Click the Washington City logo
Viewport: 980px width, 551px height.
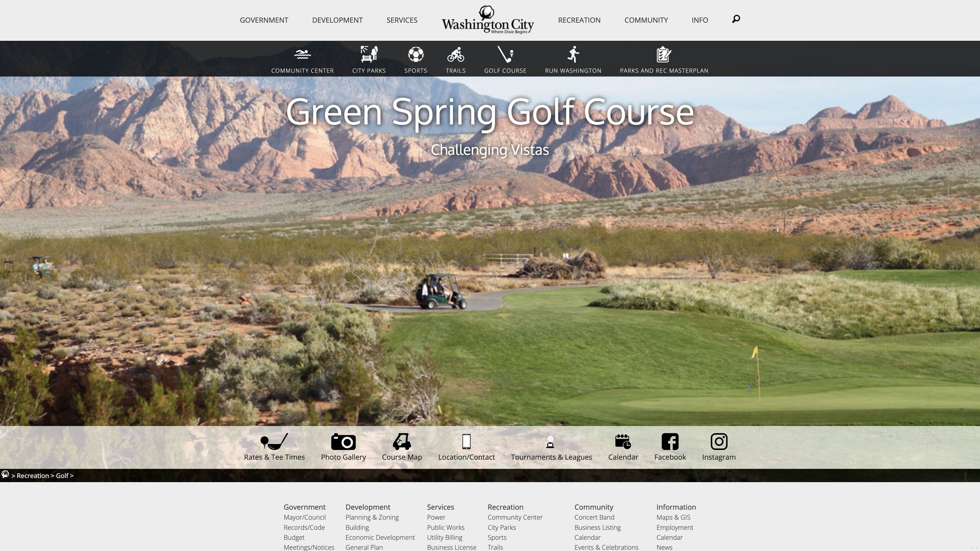(487, 20)
